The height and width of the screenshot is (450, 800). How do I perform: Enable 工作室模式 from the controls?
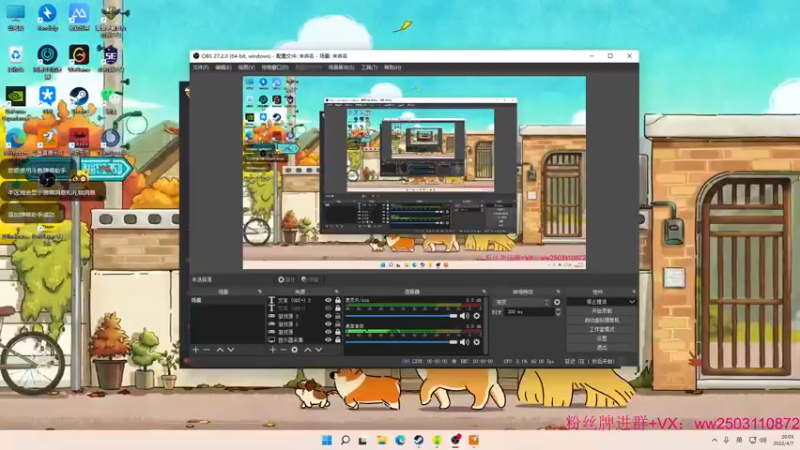tap(602, 330)
